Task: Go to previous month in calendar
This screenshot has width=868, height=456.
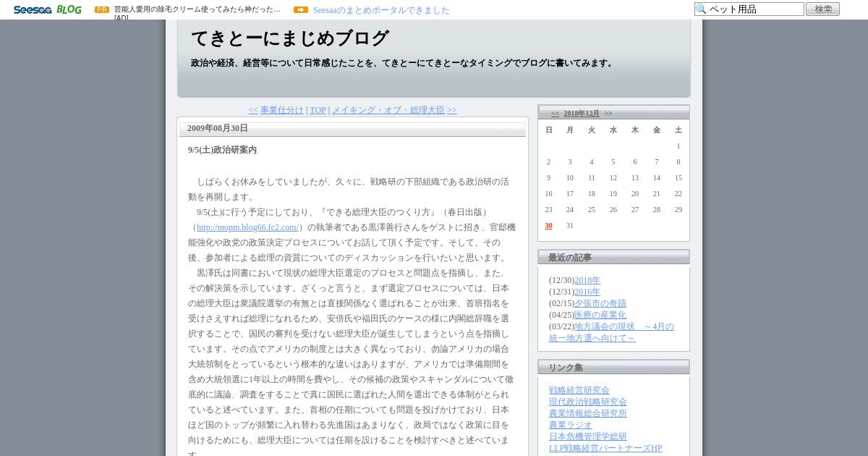Action: pyautogui.click(x=556, y=114)
